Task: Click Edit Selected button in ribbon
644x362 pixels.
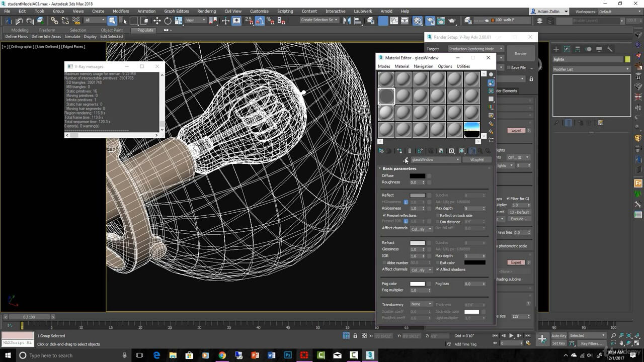Action: (x=111, y=37)
